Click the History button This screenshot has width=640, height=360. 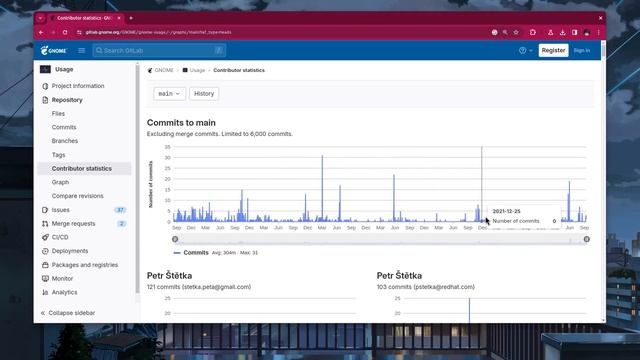[204, 93]
